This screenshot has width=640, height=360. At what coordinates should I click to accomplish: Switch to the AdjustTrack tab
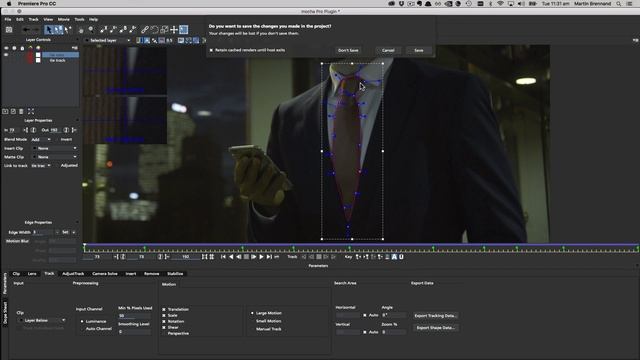(x=73, y=273)
